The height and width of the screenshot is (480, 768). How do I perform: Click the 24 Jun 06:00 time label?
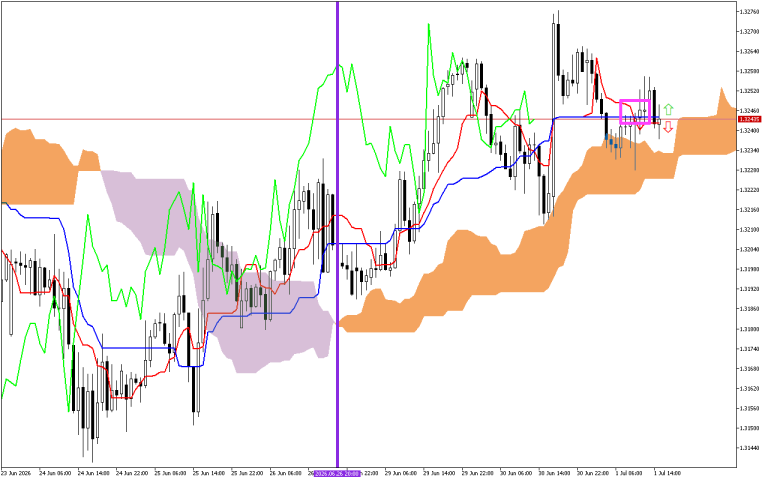tap(55, 474)
